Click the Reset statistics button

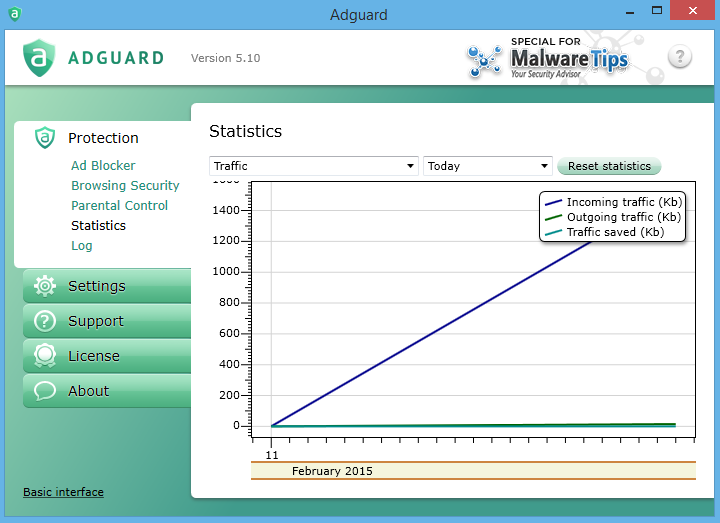(609, 166)
